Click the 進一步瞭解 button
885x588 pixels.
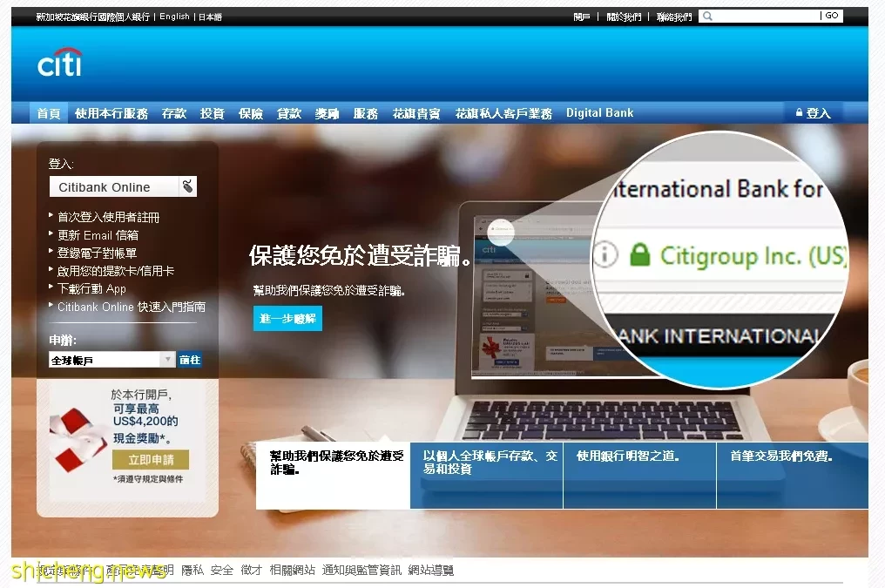click(x=287, y=318)
